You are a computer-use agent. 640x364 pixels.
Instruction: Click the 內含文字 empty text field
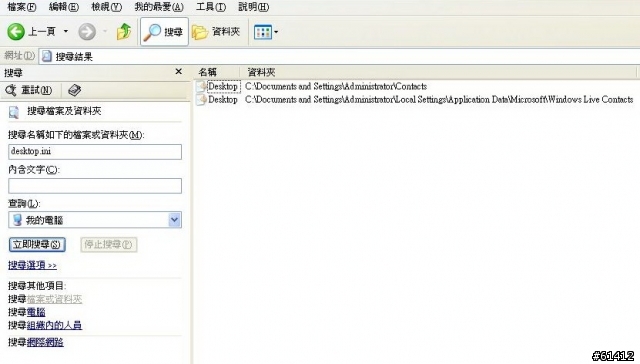(95, 186)
